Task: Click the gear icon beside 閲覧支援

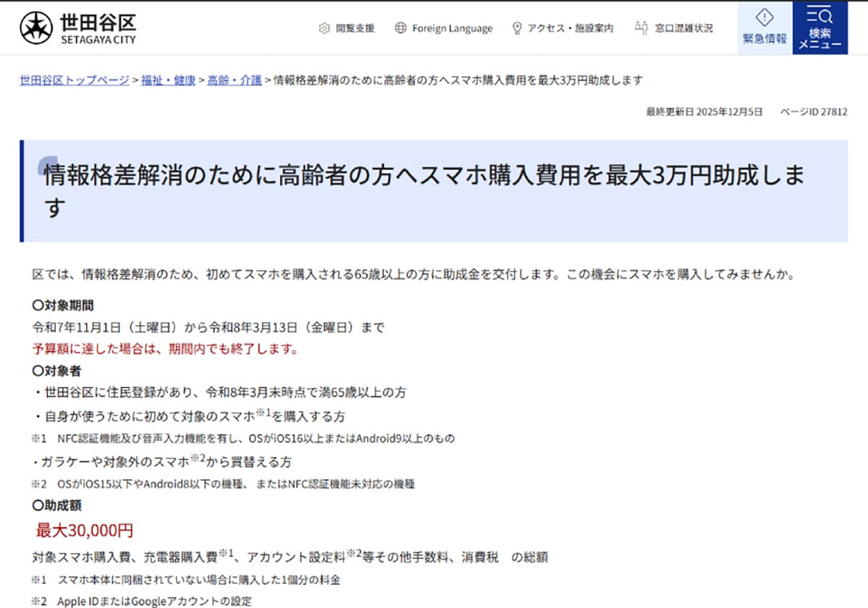Action: pyautogui.click(x=323, y=28)
